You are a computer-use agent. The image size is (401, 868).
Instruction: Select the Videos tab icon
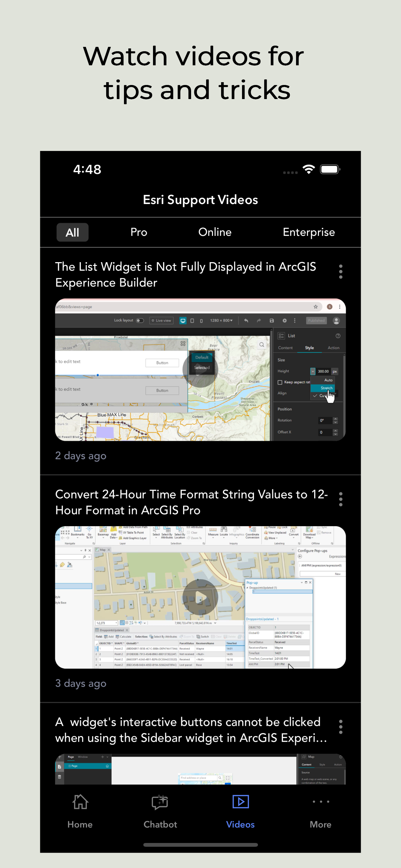point(240,802)
